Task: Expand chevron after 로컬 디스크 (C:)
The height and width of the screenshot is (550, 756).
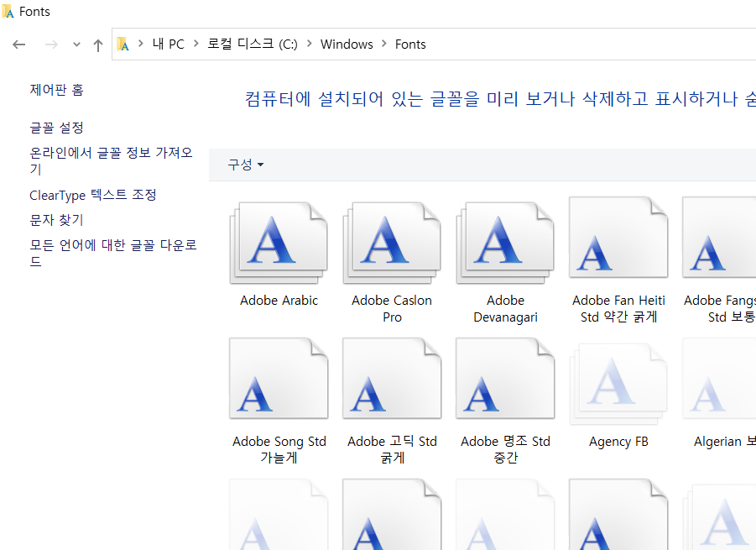Action: tap(309, 44)
